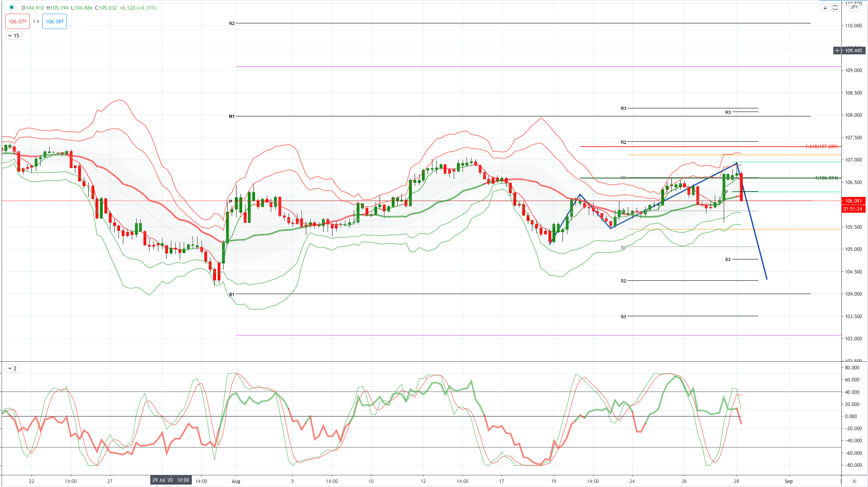
Task: Click the plus icon beside 109.445 price
Action: (837, 50)
